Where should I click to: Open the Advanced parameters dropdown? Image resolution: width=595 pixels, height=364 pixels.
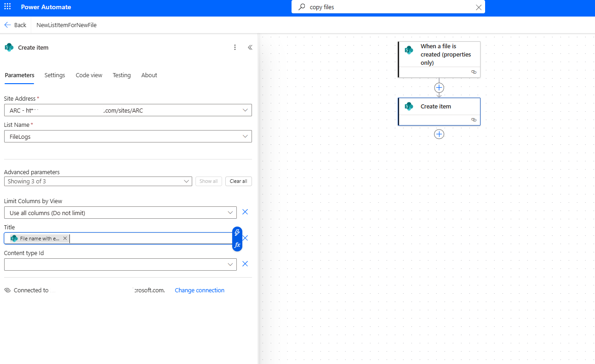tap(186, 182)
